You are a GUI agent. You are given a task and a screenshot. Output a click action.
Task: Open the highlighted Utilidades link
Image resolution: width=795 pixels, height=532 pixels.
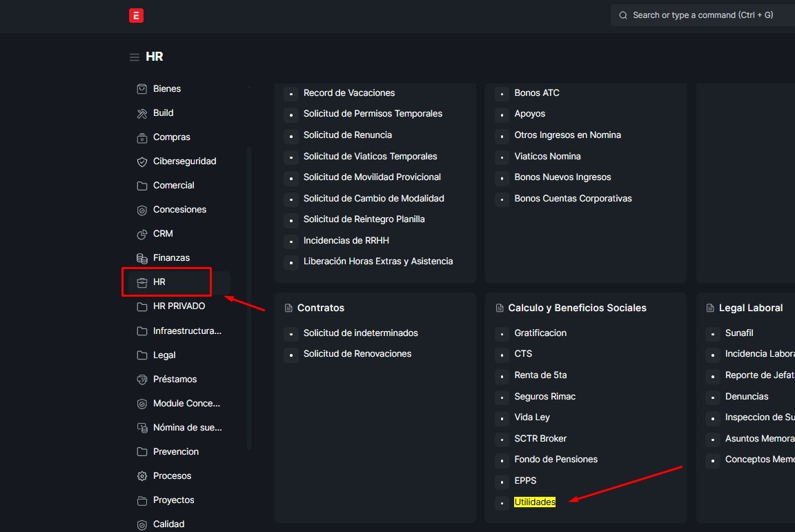(x=535, y=502)
